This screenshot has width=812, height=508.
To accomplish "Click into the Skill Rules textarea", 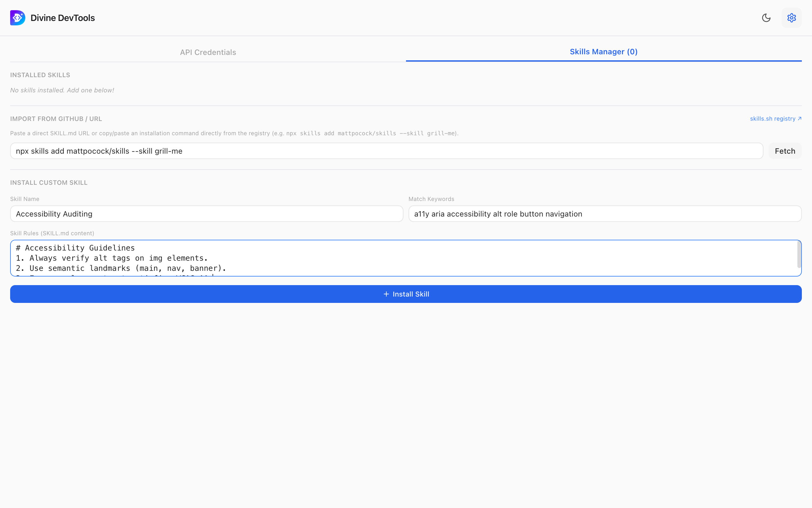I will [406, 258].
